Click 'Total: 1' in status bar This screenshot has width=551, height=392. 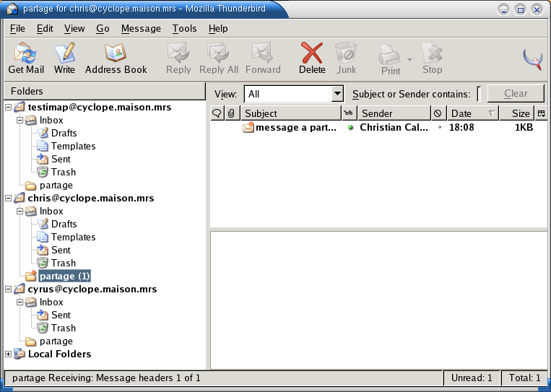[525, 378]
